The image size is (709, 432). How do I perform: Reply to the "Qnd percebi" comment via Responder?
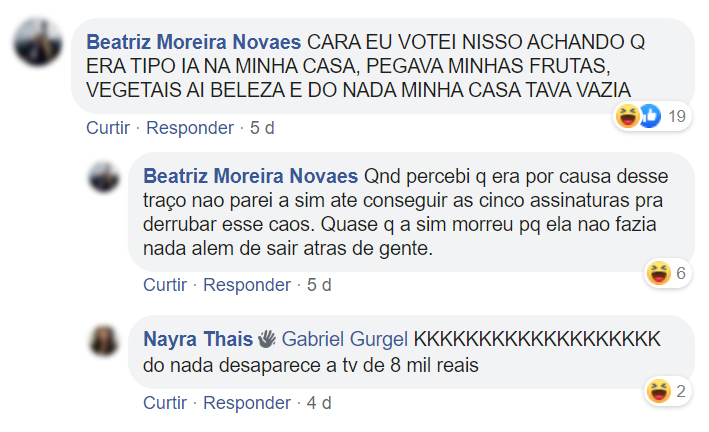point(249,285)
